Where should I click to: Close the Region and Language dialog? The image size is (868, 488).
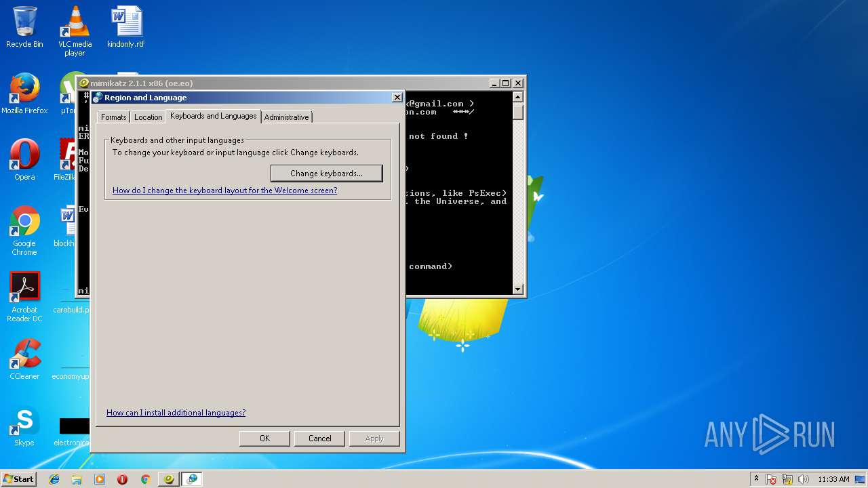coord(397,98)
